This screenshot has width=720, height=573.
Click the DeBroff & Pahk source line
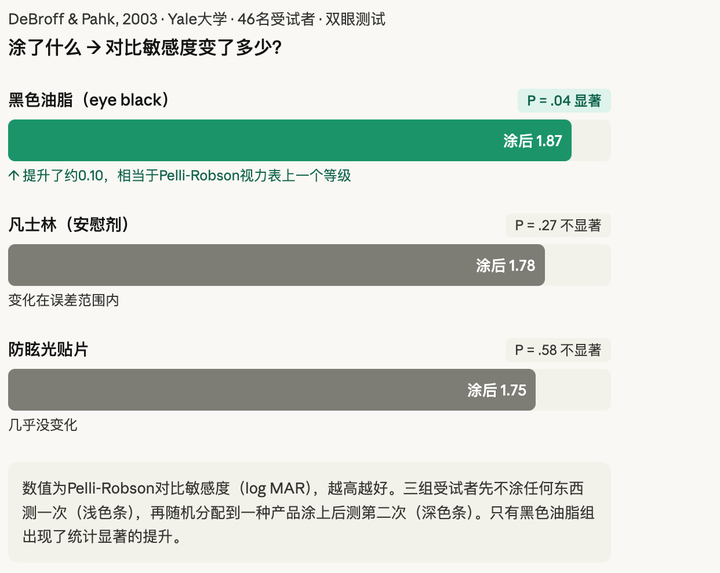(196, 19)
